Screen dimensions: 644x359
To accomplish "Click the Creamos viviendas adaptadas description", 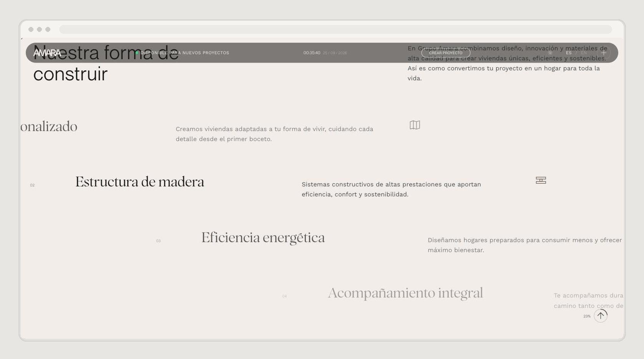I will [274, 134].
